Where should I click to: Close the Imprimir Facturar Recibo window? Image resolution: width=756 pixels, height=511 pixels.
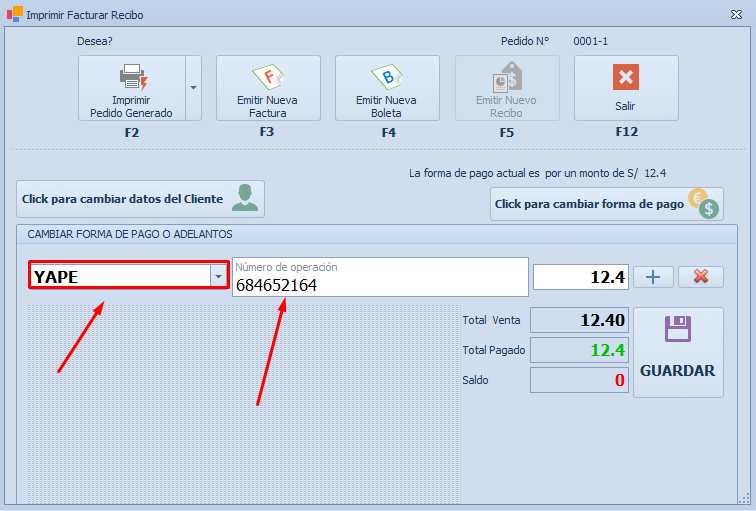pyautogui.click(x=736, y=15)
